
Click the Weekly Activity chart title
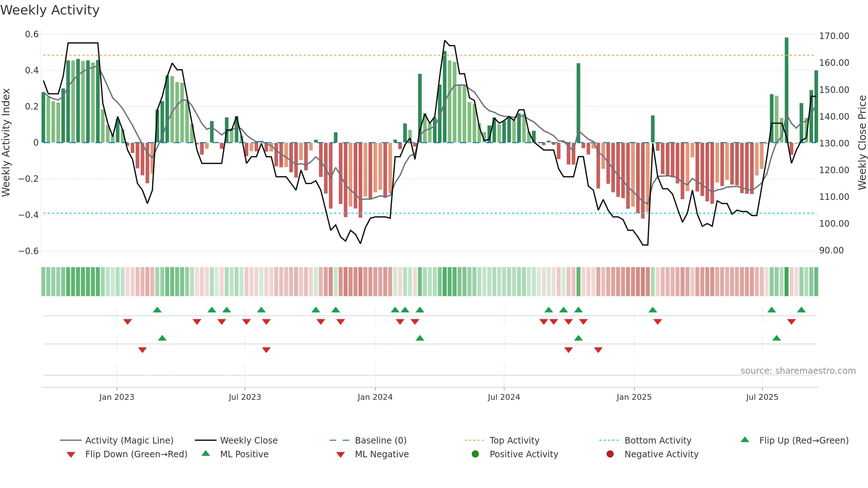coord(50,10)
